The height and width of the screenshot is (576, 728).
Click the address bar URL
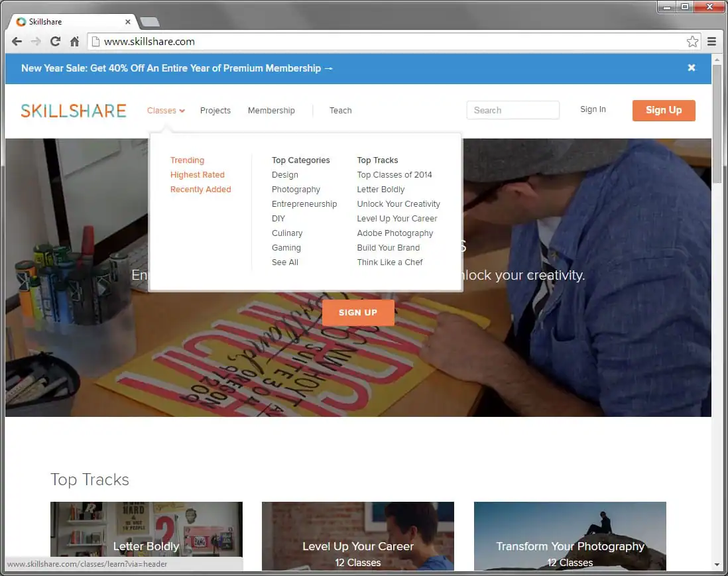[149, 41]
